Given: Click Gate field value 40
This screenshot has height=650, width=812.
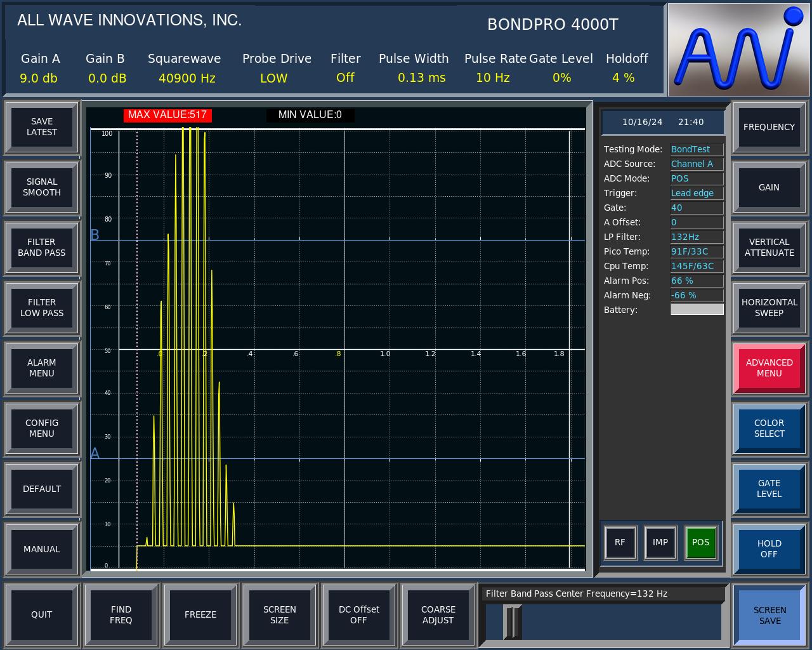Looking at the screenshot, I should (x=697, y=208).
